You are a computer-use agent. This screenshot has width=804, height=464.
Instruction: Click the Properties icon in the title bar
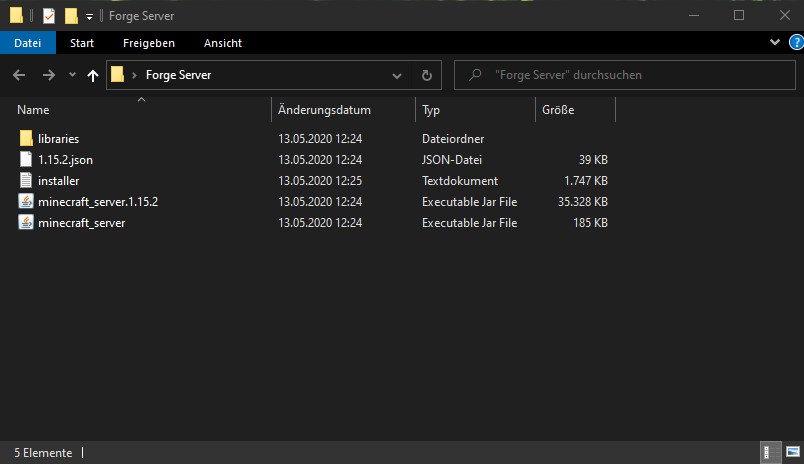point(48,16)
